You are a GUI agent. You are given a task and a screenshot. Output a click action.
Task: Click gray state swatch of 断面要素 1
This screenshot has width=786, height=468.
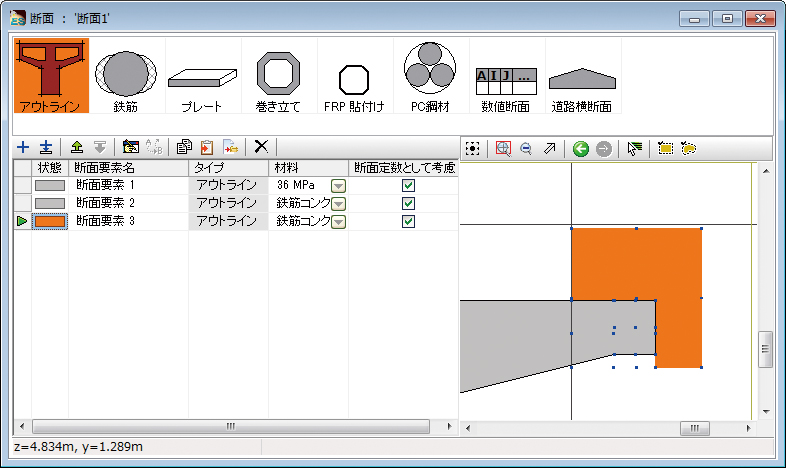(50, 185)
